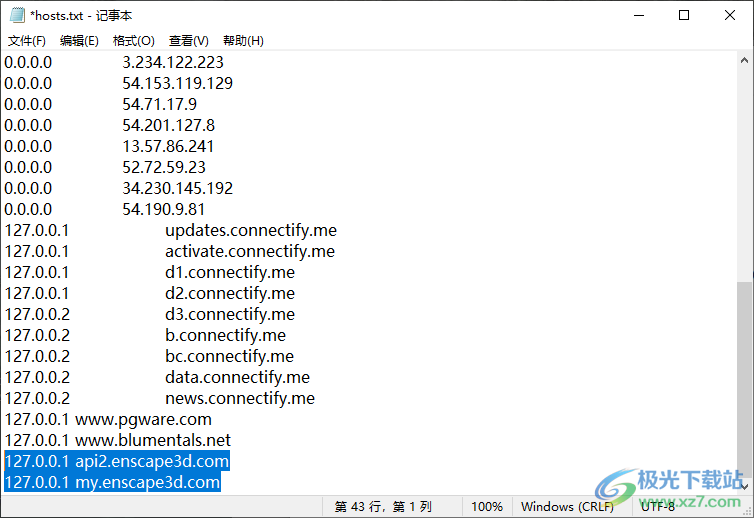Open the 编辑(E) menu
Screen dimensions: 754x518
click(x=79, y=41)
